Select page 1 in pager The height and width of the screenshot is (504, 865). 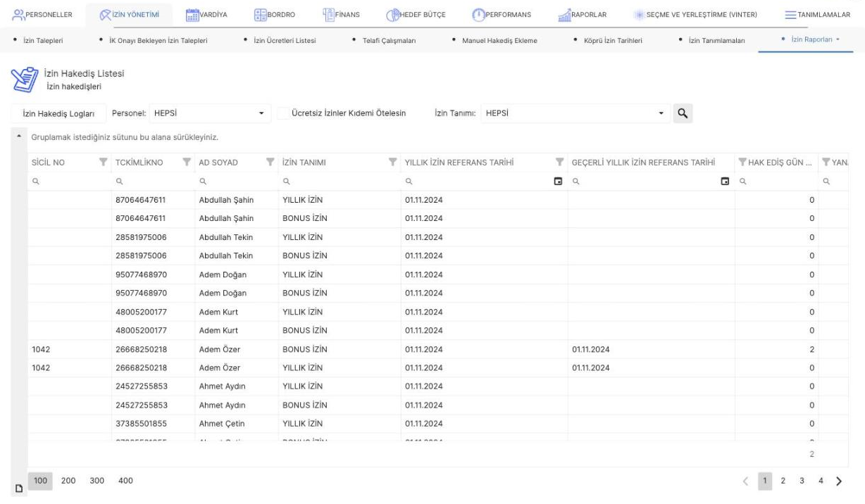(764, 481)
